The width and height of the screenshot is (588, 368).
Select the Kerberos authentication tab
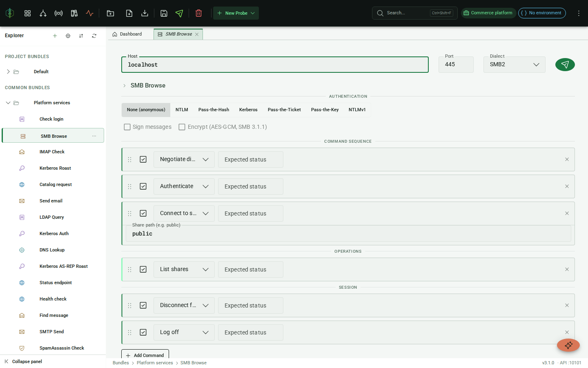[248, 110]
